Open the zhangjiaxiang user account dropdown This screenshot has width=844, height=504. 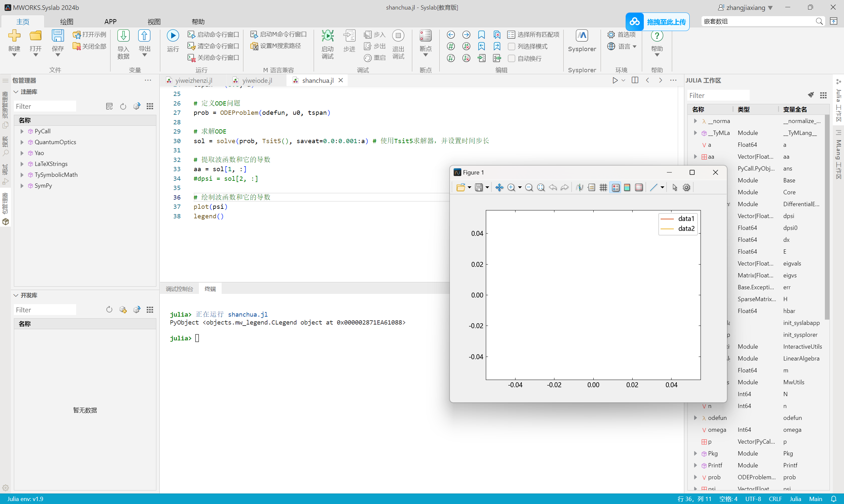745,8
